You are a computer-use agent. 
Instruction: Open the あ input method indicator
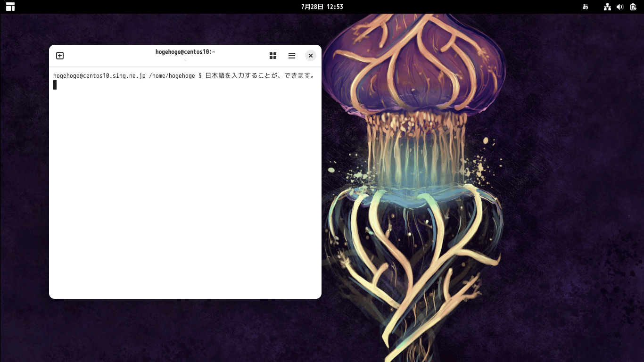(586, 7)
